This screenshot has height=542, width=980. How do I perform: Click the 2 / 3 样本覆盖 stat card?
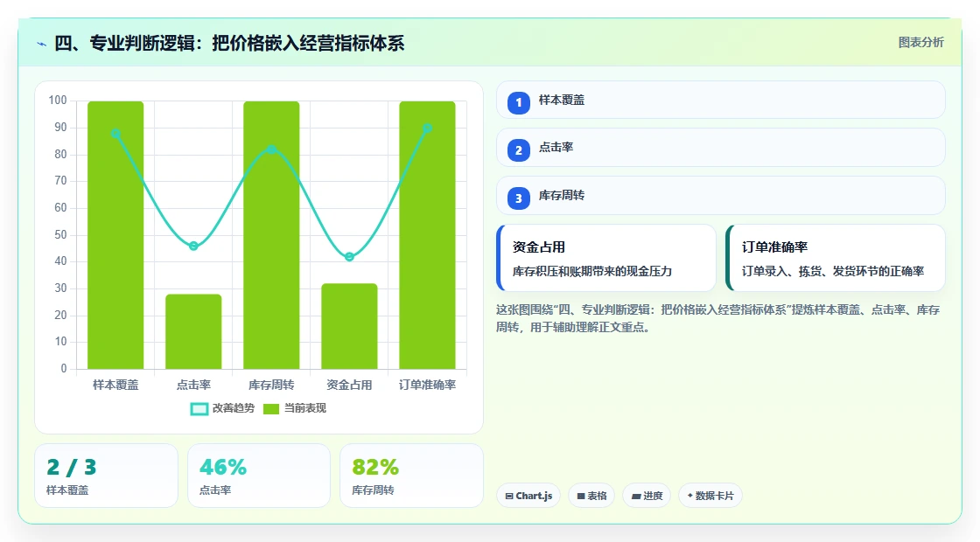(x=106, y=476)
